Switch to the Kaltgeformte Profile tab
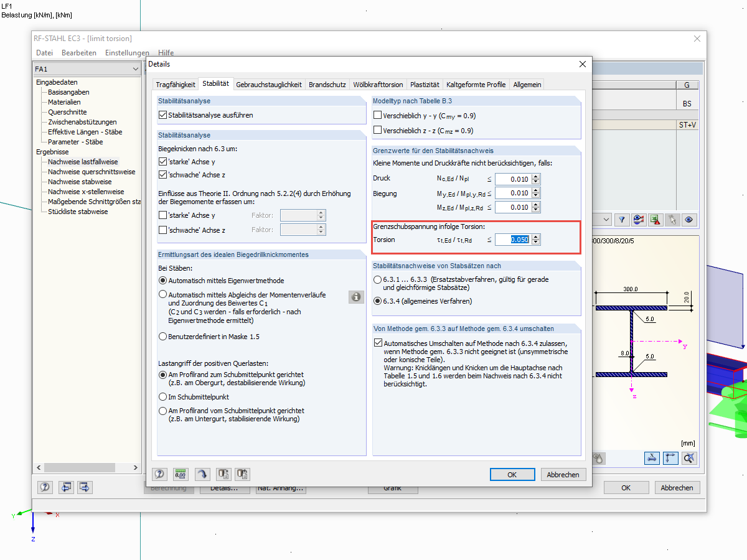Image resolution: width=747 pixels, height=560 pixels. (476, 85)
